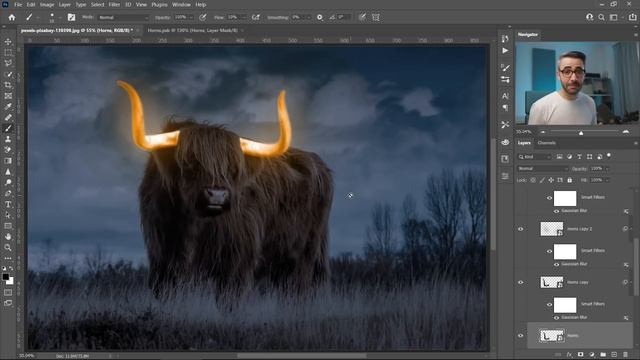Click the foreground color swatch
Viewport: 640px width, 360px height.
[6, 277]
